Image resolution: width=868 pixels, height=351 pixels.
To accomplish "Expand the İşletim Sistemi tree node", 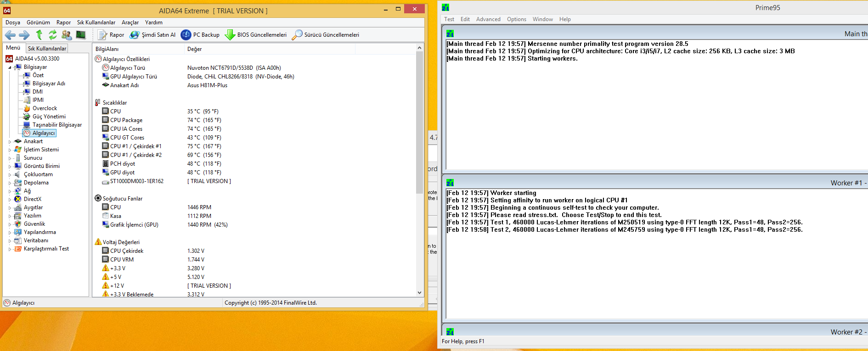I will [10, 150].
